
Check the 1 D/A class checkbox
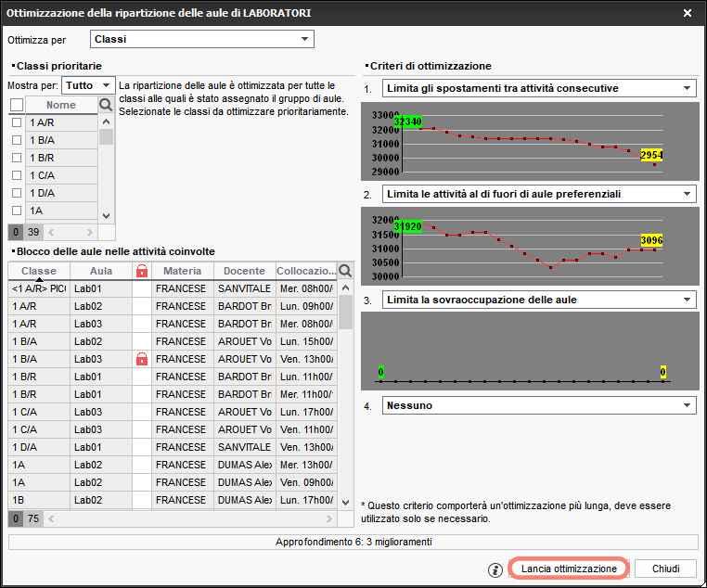coord(17,193)
